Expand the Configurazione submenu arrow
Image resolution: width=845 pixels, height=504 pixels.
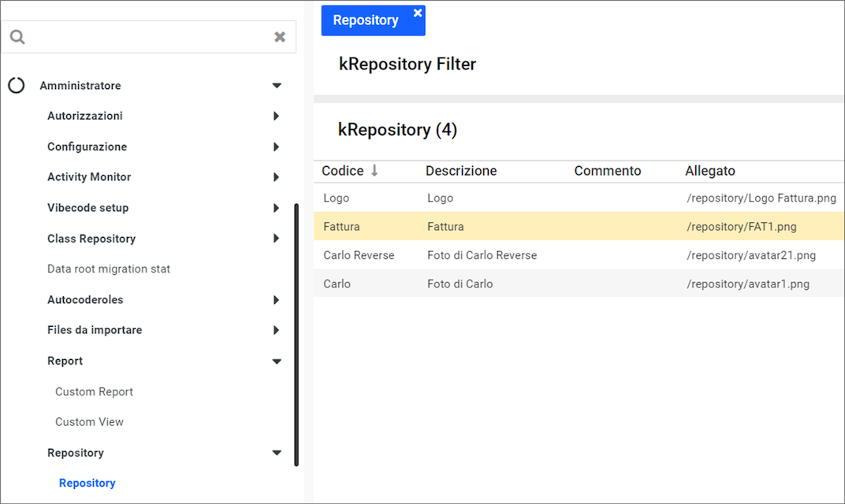pos(276,146)
